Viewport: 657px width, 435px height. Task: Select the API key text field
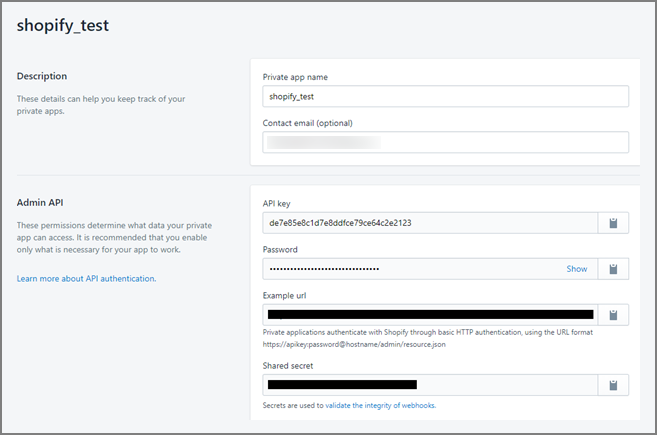pyautogui.click(x=430, y=223)
